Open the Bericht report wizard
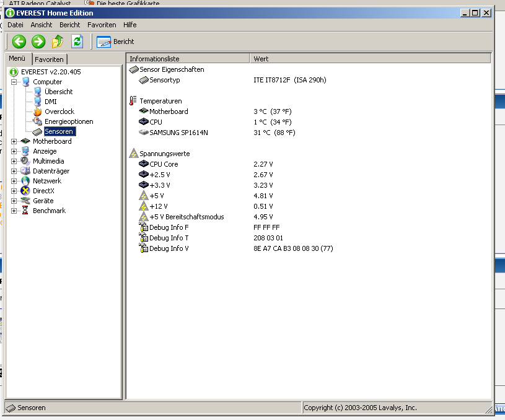Image resolution: width=505 pixels, height=420 pixels. coord(115,42)
